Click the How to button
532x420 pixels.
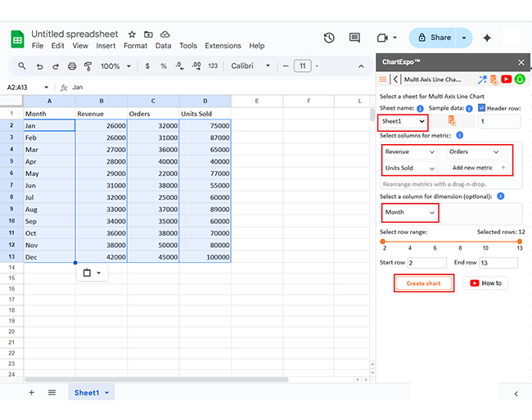(485, 283)
